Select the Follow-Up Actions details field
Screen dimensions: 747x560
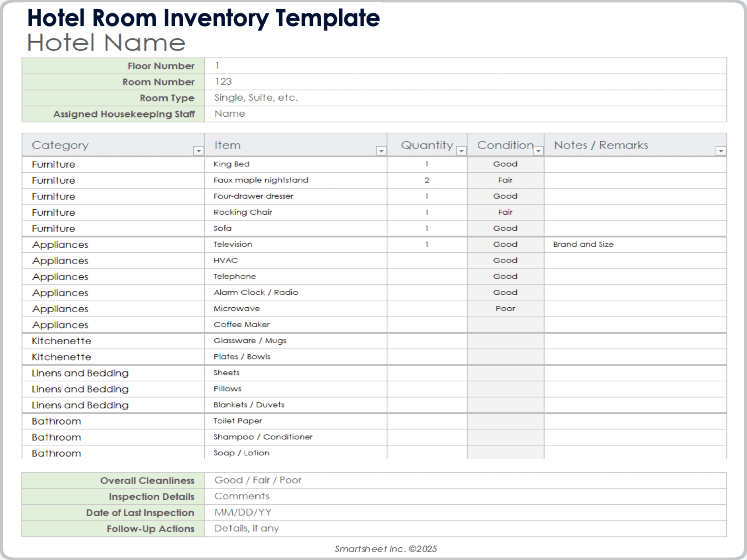click(465, 528)
